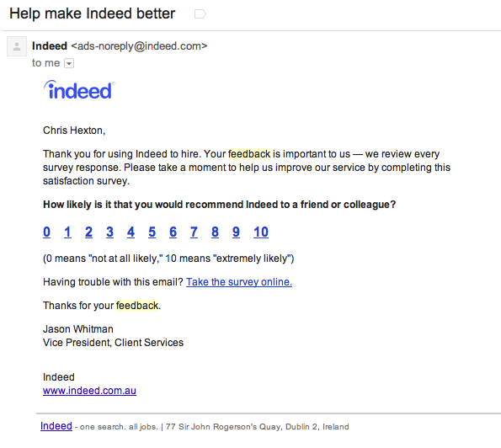
Task: Select rating 6 on likelihood scale
Action: [173, 232]
